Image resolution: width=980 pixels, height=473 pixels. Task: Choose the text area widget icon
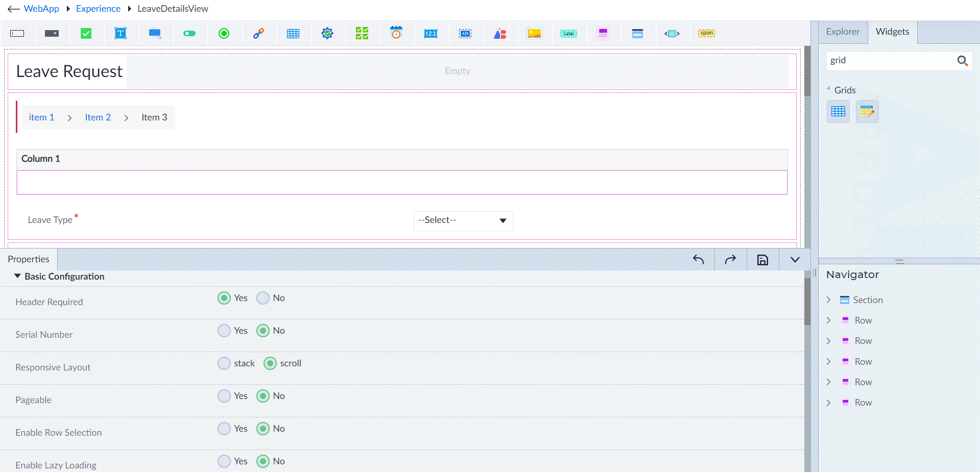tap(120, 34)
